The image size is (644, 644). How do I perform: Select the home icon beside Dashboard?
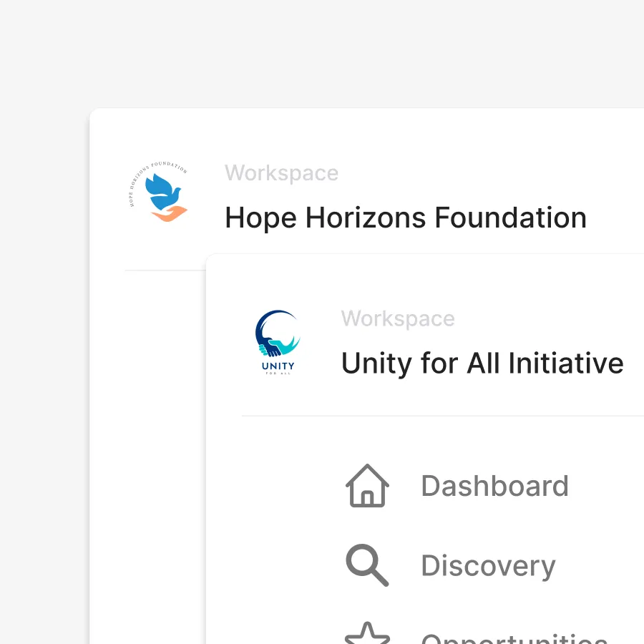366,485
